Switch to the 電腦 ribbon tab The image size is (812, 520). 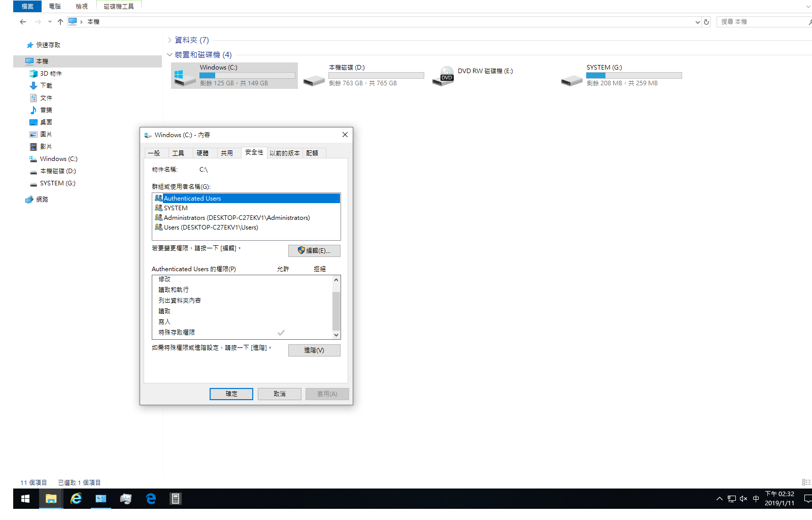[x=55, y=6]
